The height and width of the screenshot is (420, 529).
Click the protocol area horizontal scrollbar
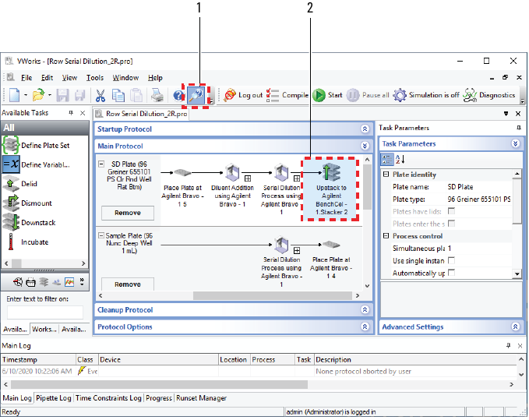pos(273,296)
